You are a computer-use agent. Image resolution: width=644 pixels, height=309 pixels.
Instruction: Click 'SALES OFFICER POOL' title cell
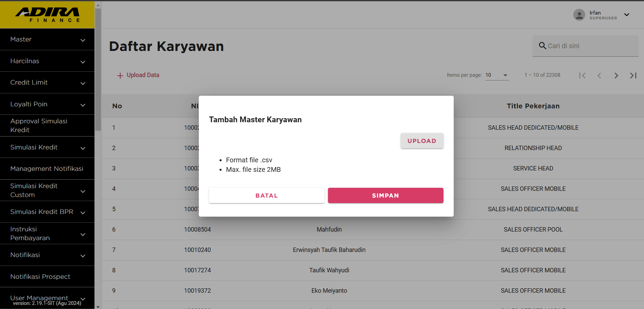[533, 230]
